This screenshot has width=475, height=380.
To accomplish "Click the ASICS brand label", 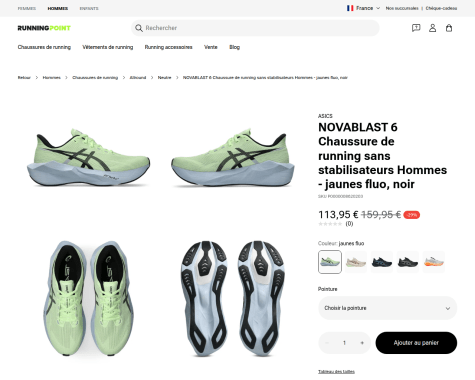I will tap(325, 116).
